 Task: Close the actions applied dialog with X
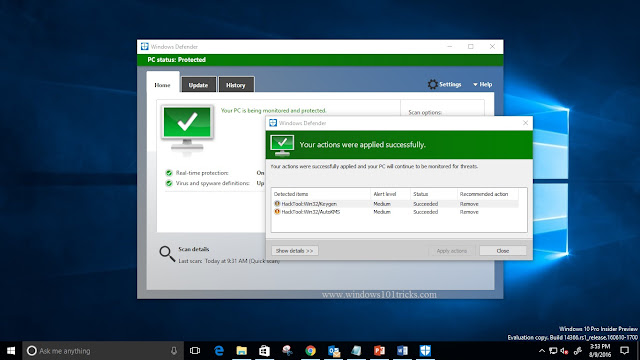pyautogui.click(x=525, y=123)
